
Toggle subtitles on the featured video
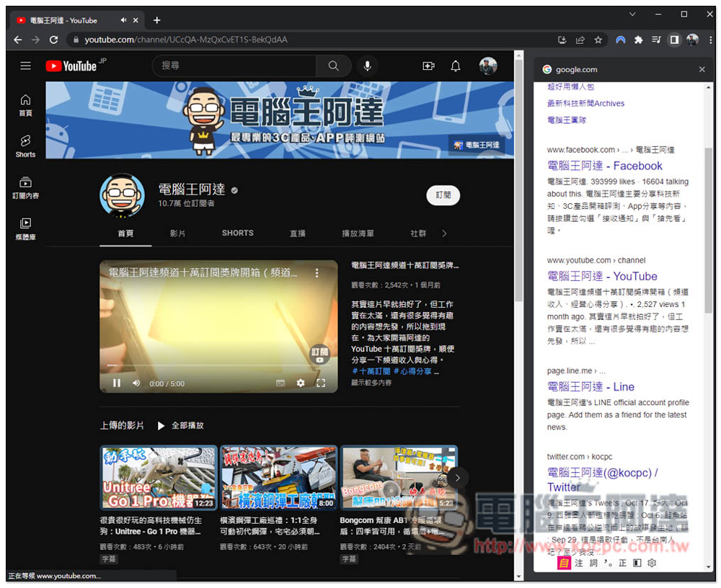coord(280,383)
